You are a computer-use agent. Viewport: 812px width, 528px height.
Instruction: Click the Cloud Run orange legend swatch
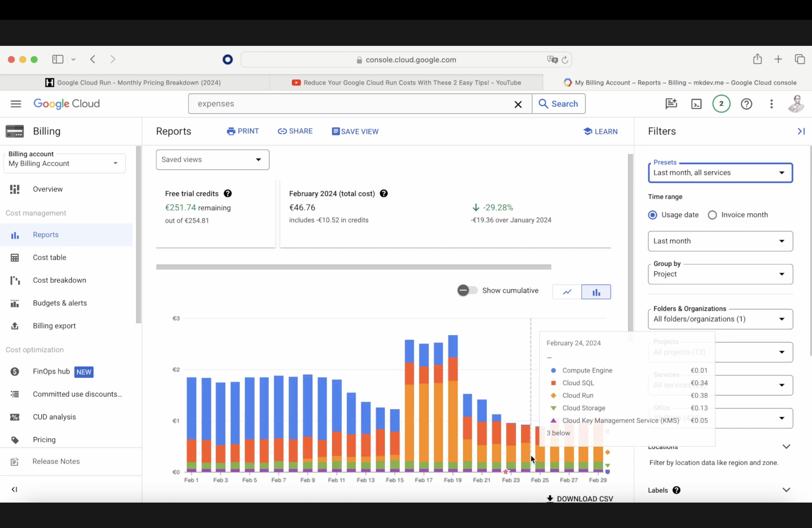(x=553, y=396)
